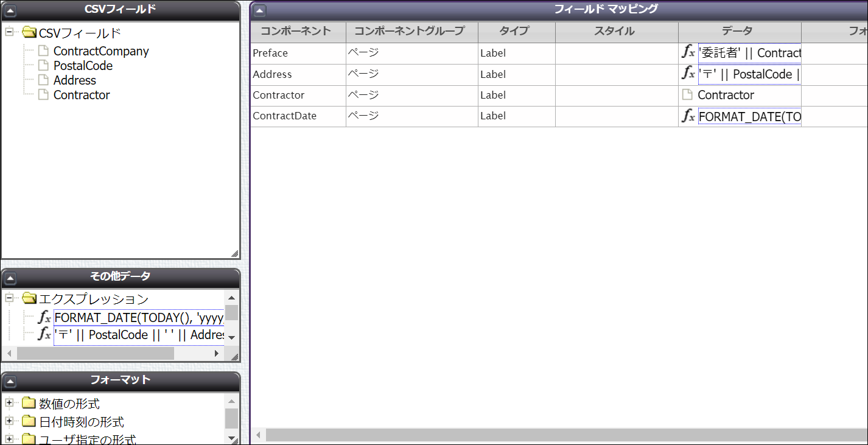Grab the CSVフィールド panel corner grip
The image size is (868, 445).
[234, 253]
